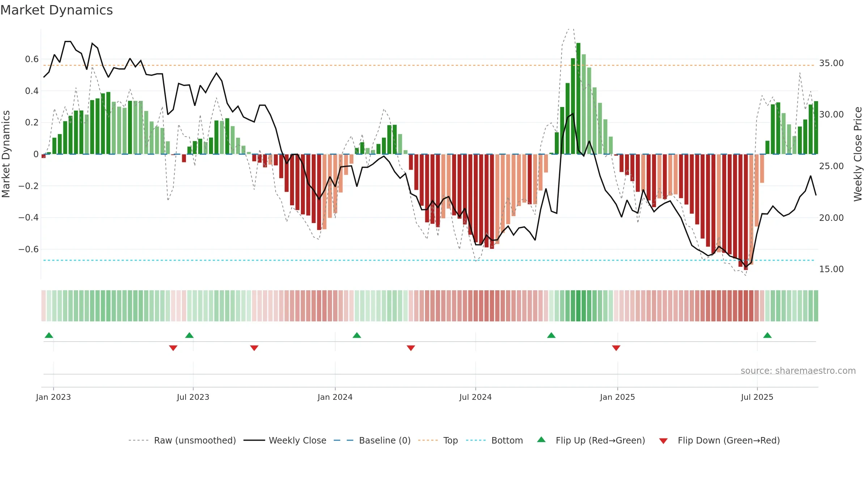This screenshot has width=868, height=488.
Task: Click the 'Weekly Close Price' axis title
Action: coord(858,154)
